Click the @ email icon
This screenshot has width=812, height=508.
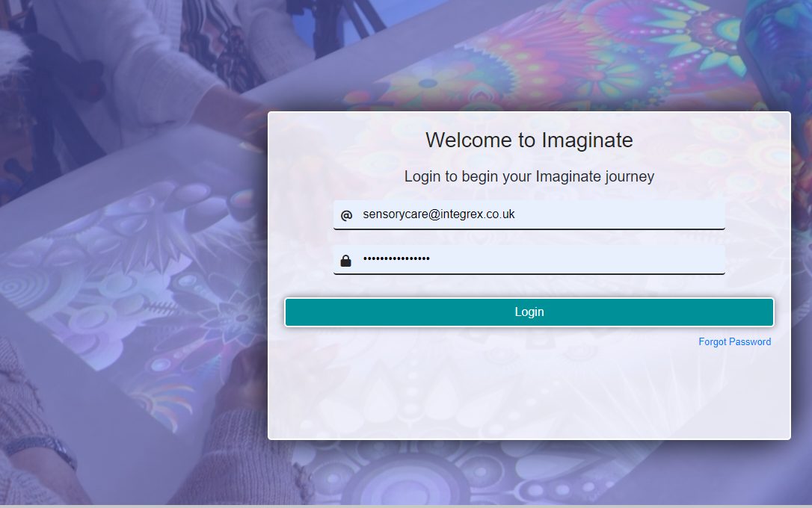pyautogui.click(x=346, y=215)
